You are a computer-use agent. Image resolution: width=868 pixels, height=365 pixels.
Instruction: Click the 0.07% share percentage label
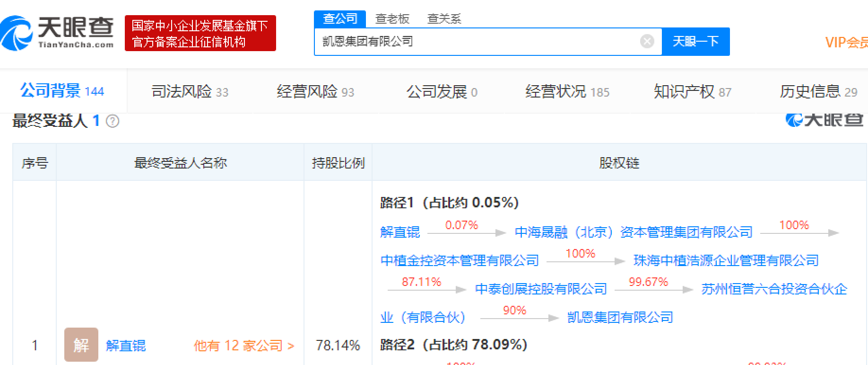pos(461,225)
